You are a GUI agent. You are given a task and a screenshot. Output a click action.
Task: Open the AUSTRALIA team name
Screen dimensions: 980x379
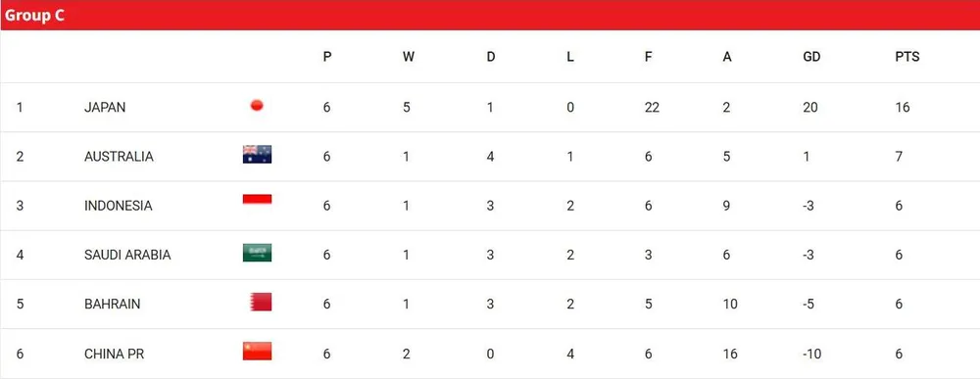click(x=119, y=156)
